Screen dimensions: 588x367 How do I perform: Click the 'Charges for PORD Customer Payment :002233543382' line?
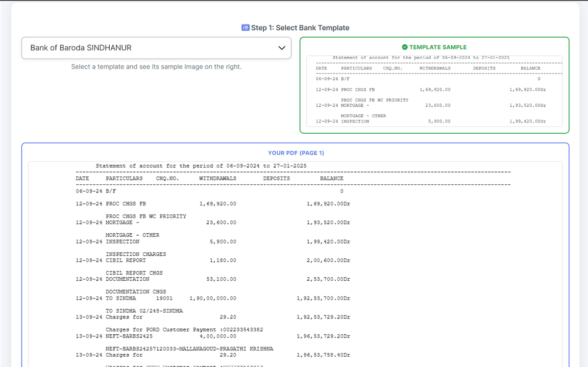[184, 330]
